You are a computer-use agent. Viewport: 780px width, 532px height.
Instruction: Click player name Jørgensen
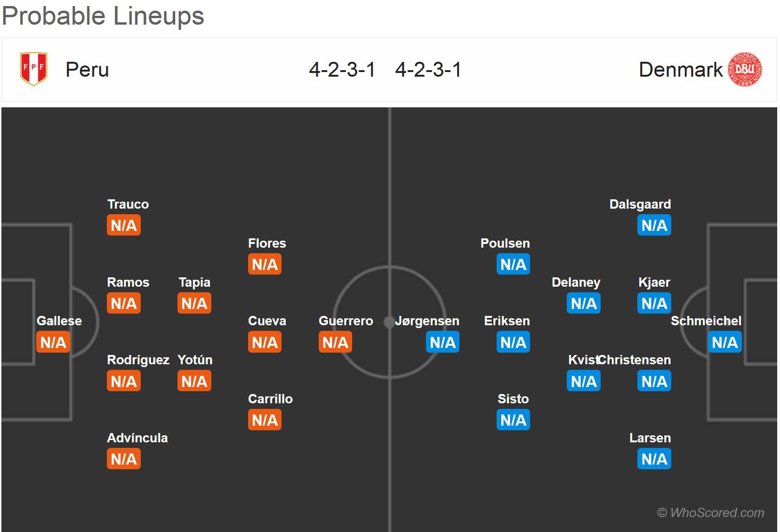(427, 321)
